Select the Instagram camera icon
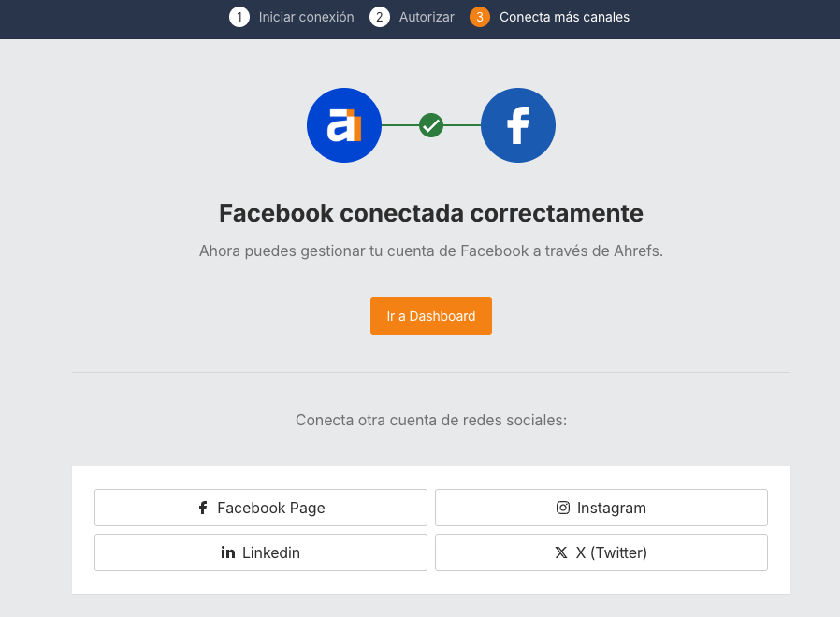Screen dimensions: 840x617 [562, 508]
